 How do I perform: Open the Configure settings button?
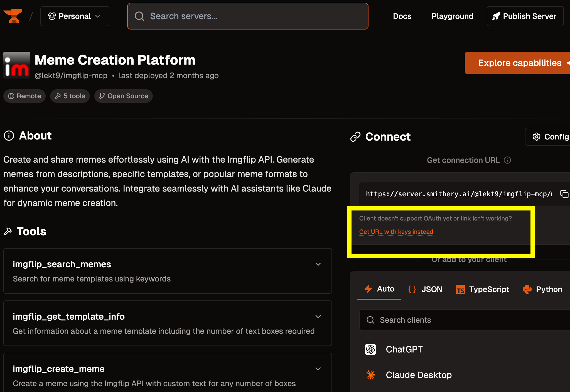pyautogui.click(x=548, y=137)
